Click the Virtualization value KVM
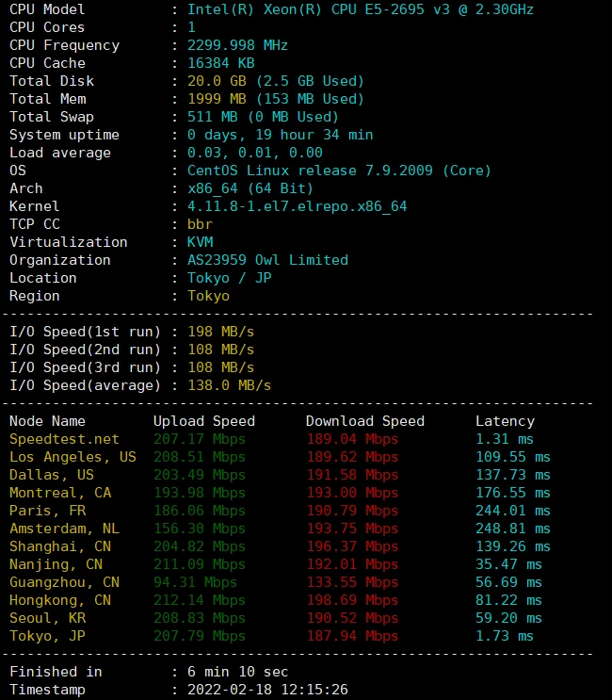 coord(200,242)
